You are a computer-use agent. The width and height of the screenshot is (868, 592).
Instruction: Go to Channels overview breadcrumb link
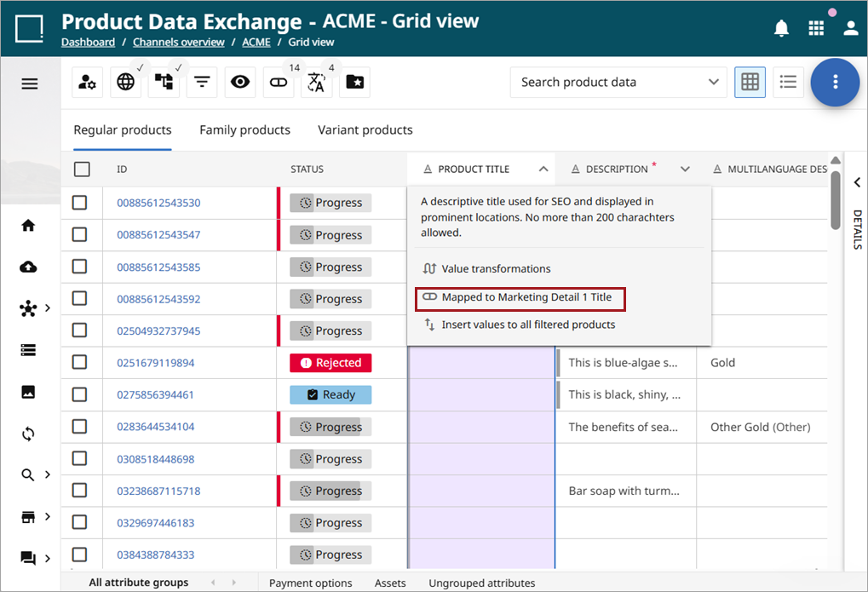tap(179, 42)
